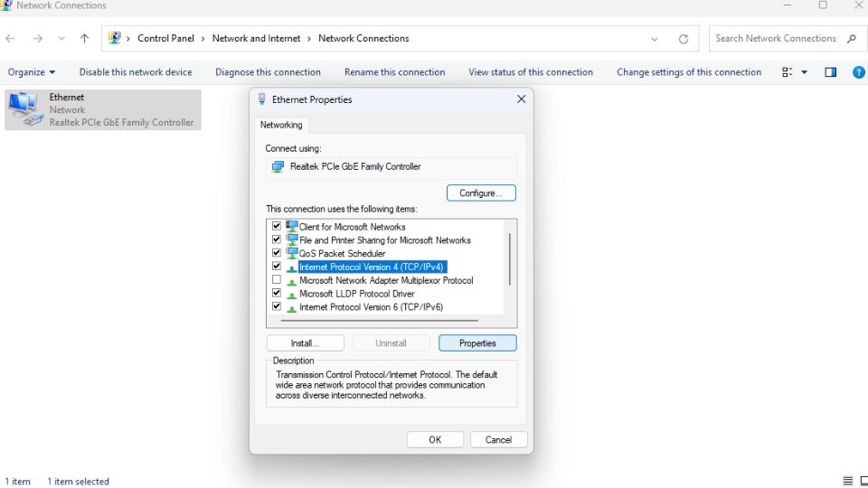Viewport: 868px width, 488px height.
Task: Enable Microsoft Network Adapter Multiplexor Protocol checkbox
Action: click(x=277, y=280)
